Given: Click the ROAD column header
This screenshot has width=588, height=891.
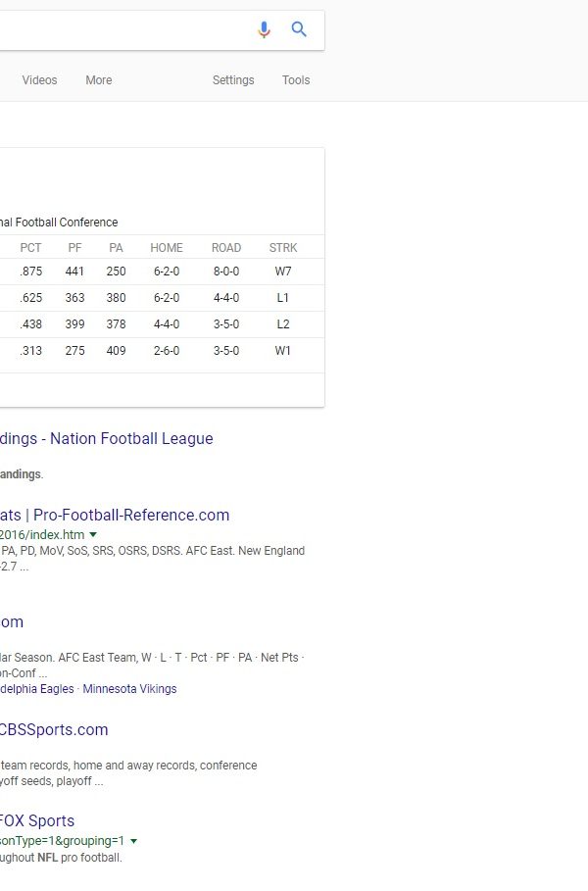Looking at the screenshot, I should [226, 248].
